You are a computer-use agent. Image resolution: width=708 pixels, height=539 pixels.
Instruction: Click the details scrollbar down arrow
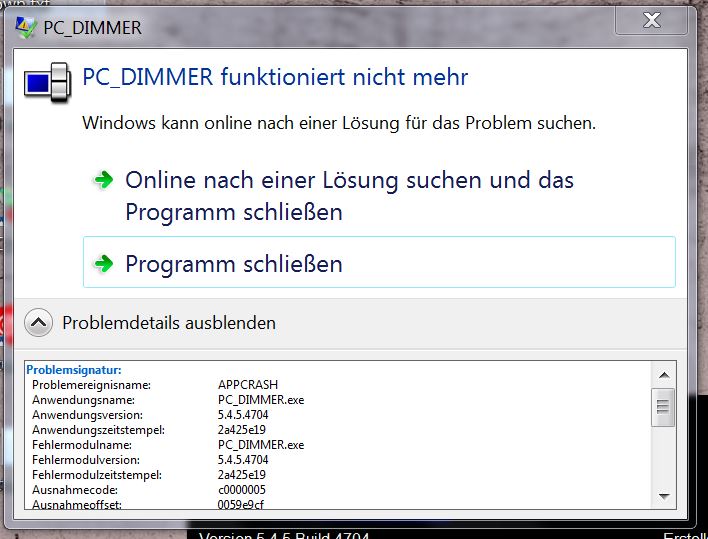(x=663, y=496)
